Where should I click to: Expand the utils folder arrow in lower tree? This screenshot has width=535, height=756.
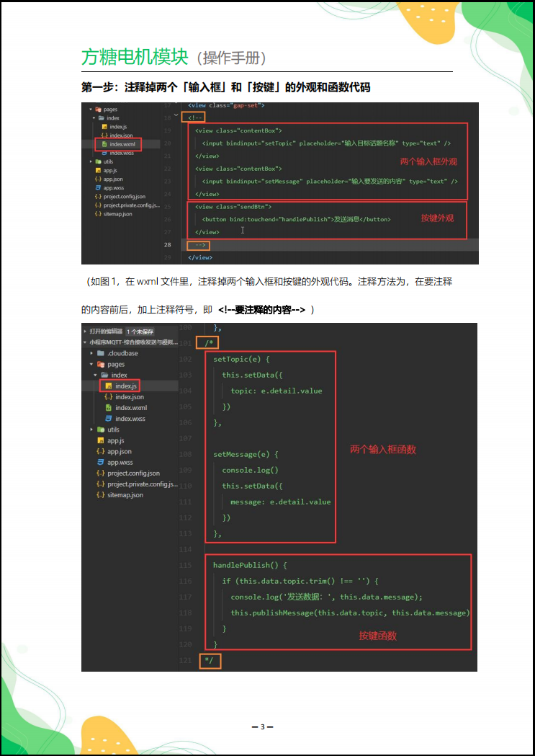[x=91, y=430]
